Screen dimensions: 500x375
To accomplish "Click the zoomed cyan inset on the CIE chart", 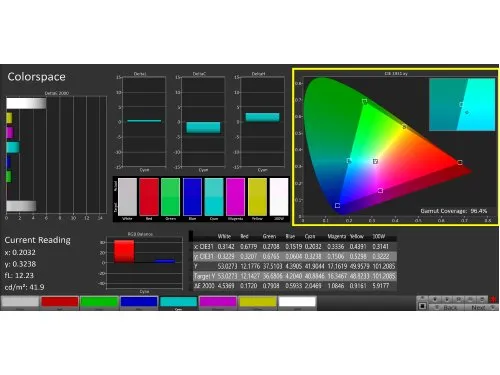I will (462, 104).
